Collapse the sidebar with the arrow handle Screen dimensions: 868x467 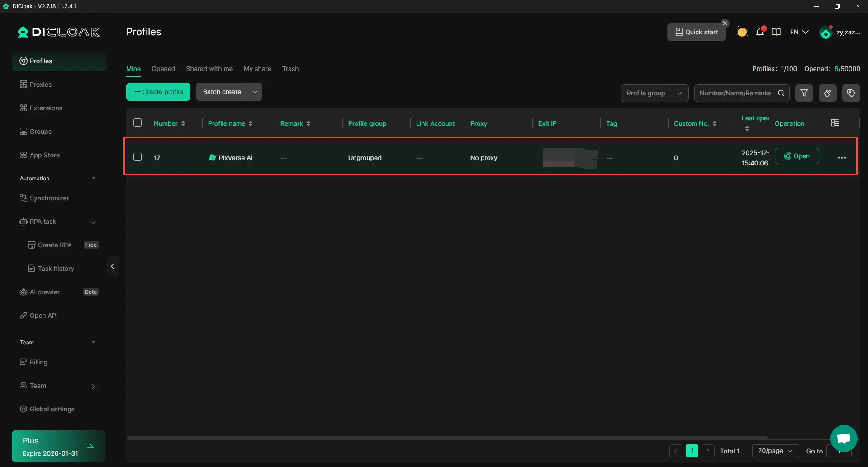pos(112,266)
